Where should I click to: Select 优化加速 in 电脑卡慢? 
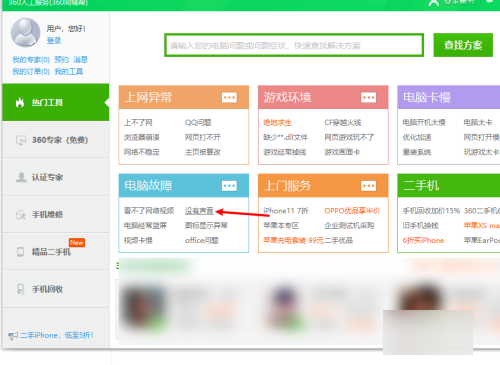(x=417, y=137)
